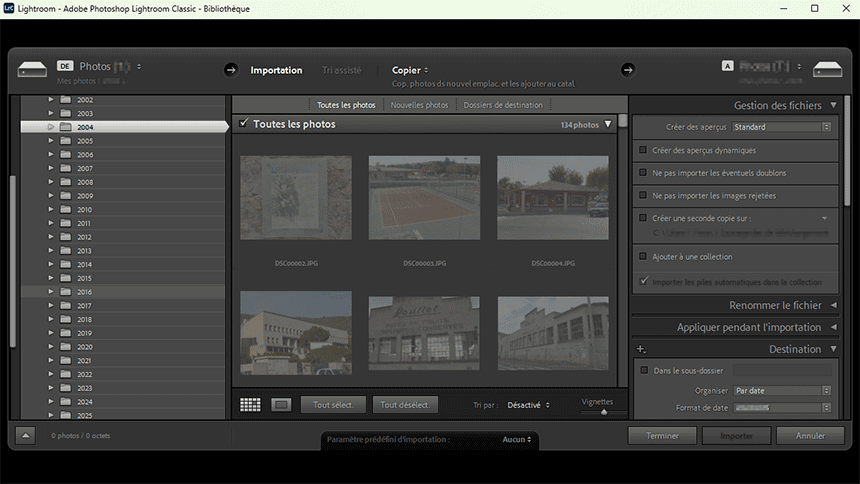Select the Roullet building photo thumbnail
Image resolution: width=860 pixels, height=484 pixels.
[424, 333]
